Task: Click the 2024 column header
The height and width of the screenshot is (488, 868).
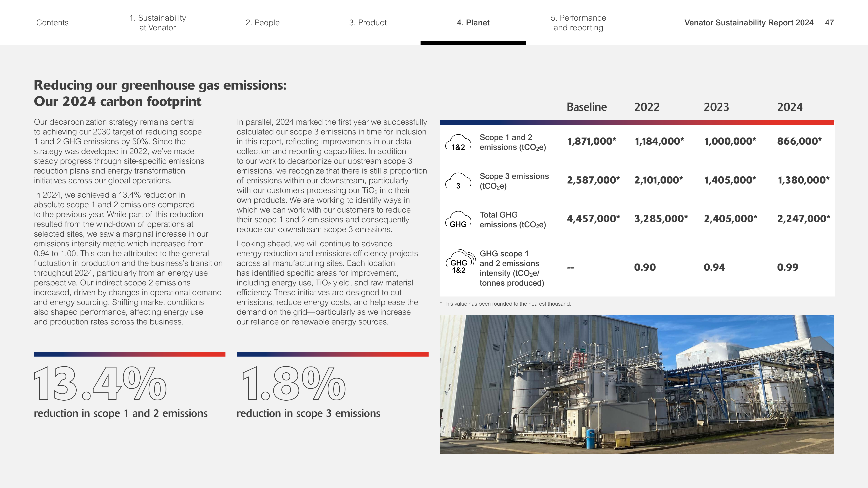Action: pos(790,107)
